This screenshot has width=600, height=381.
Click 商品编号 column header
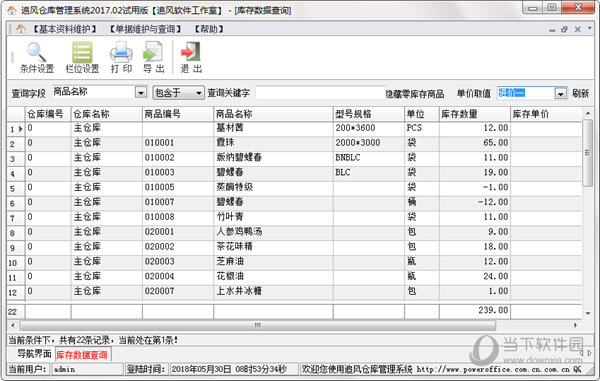(178, 114)
